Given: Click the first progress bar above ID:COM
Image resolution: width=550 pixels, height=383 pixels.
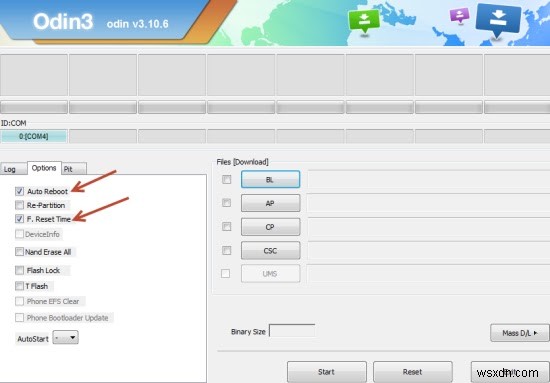Looking at the screenshot, I should point(34,107).
